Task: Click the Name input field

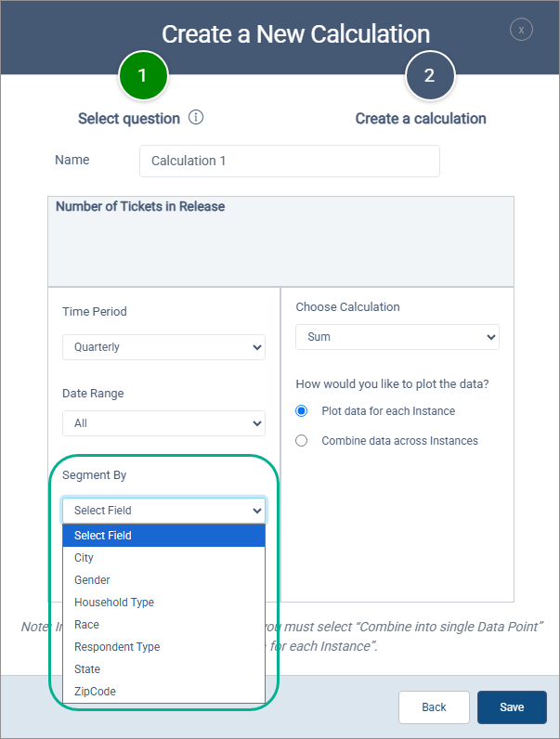Action: [289, 161]
